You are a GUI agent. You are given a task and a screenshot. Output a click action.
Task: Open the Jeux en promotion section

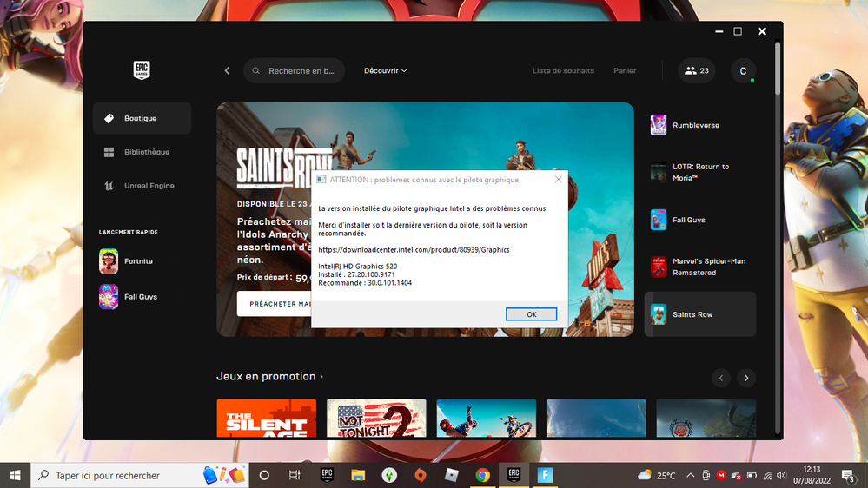click(269, 376)
